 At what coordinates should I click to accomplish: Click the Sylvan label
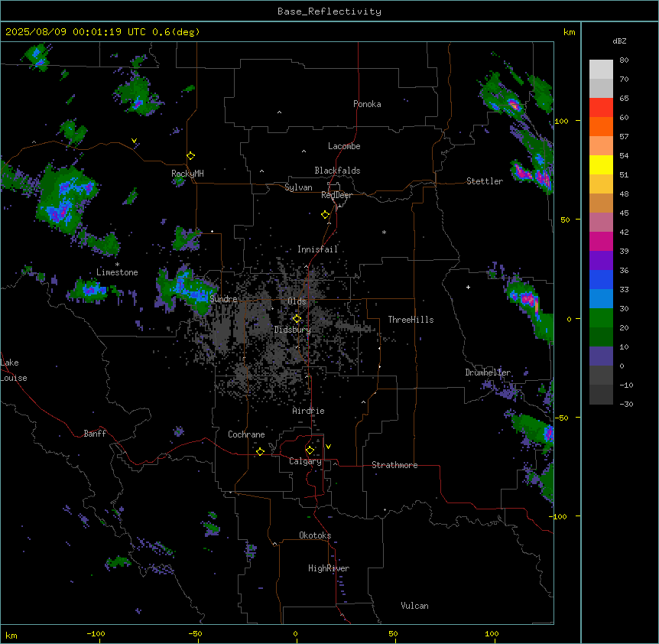(x=298, y=187)
